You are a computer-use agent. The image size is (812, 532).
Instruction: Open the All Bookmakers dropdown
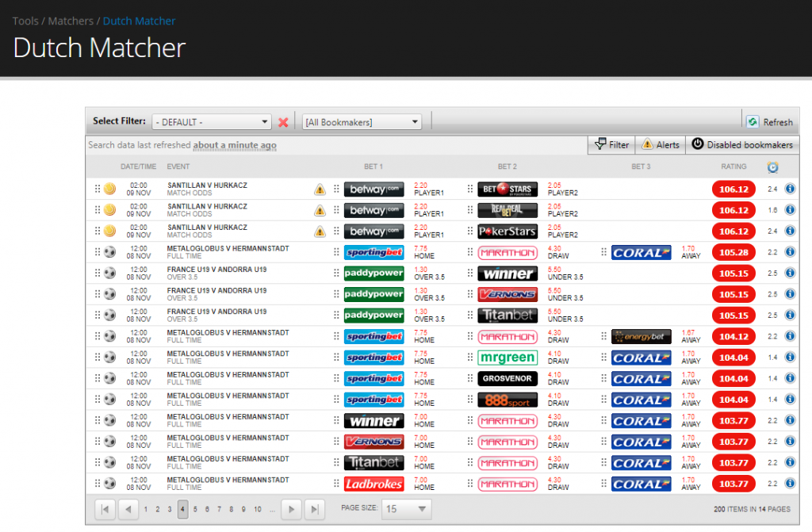362,122
